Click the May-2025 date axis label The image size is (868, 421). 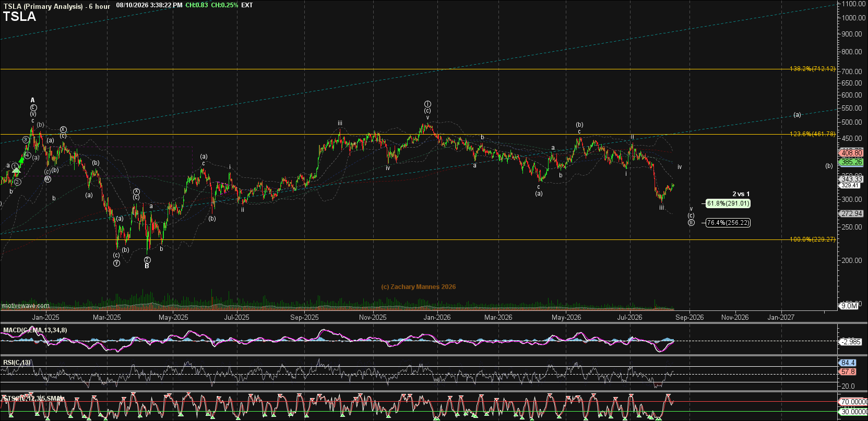pyautogui.click(x=173, y=317)
